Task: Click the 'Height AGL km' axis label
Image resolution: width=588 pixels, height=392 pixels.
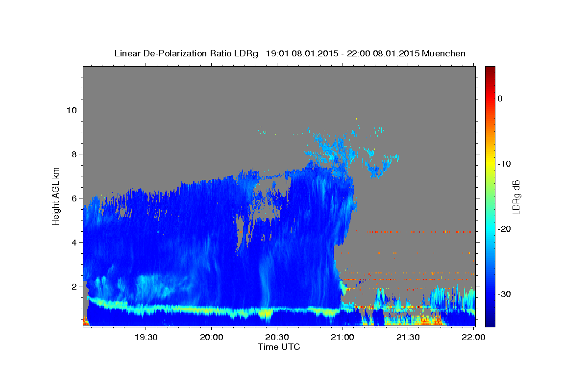Action: click(56, 196)
